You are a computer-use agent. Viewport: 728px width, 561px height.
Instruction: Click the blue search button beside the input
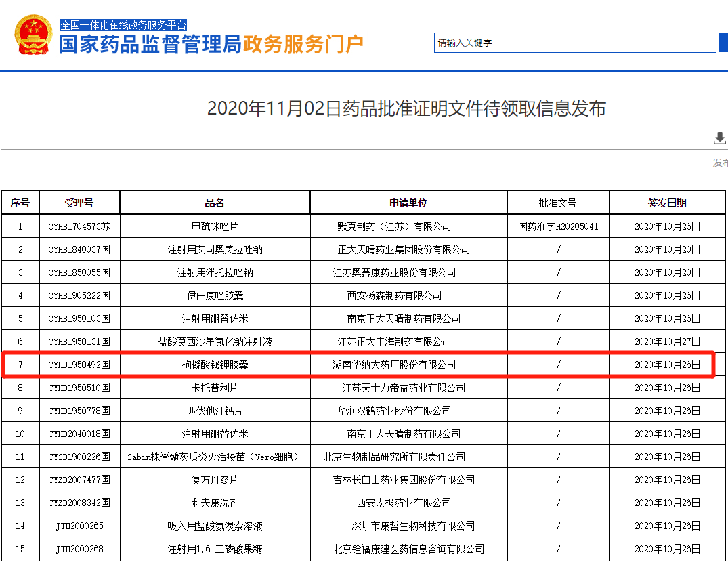723,43
